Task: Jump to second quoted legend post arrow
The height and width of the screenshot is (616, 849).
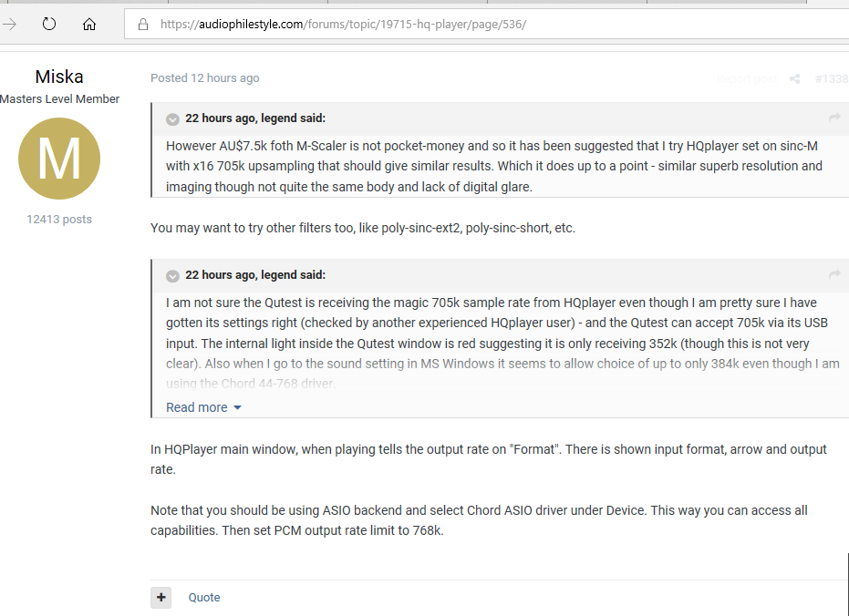Action: 834,274
